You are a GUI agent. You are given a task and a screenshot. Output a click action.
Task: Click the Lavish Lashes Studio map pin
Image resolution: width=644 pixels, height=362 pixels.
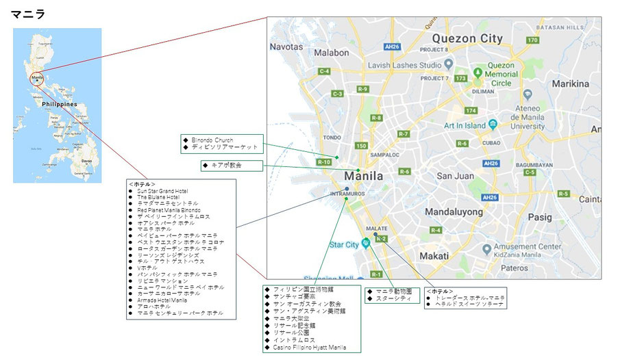pyautogui.click(x=449, y=64)
